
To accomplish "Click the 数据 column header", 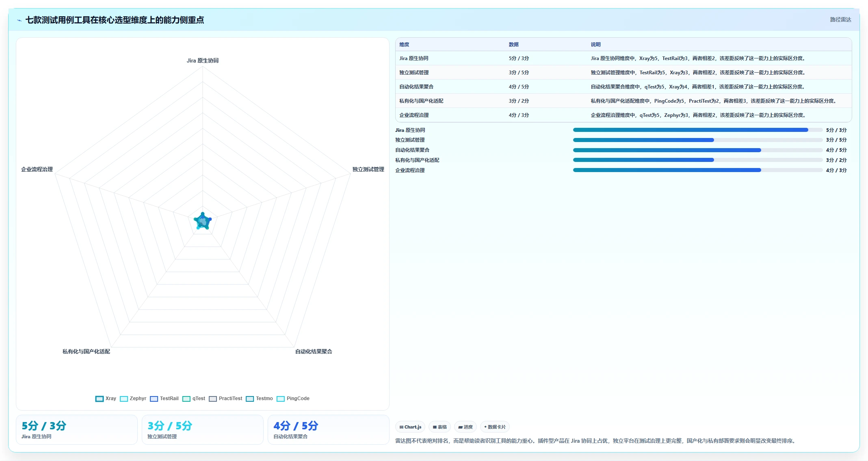I will [513, 45].
